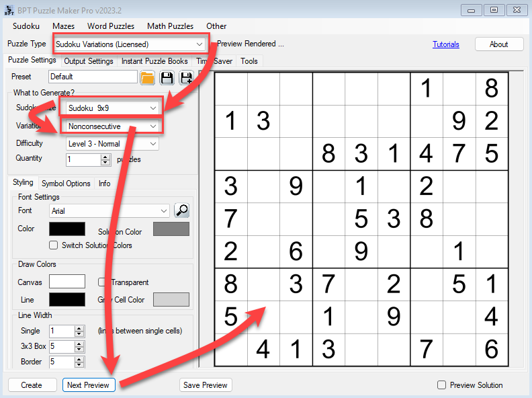The height and width of the screenshot is (398, 532).
Task: Increase the 3x3 Box line width
Action: coord(79,344)
